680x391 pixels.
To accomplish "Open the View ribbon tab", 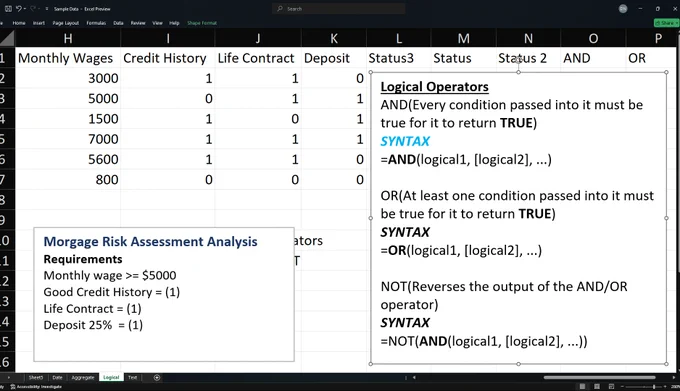I will (x=157, y=23).
